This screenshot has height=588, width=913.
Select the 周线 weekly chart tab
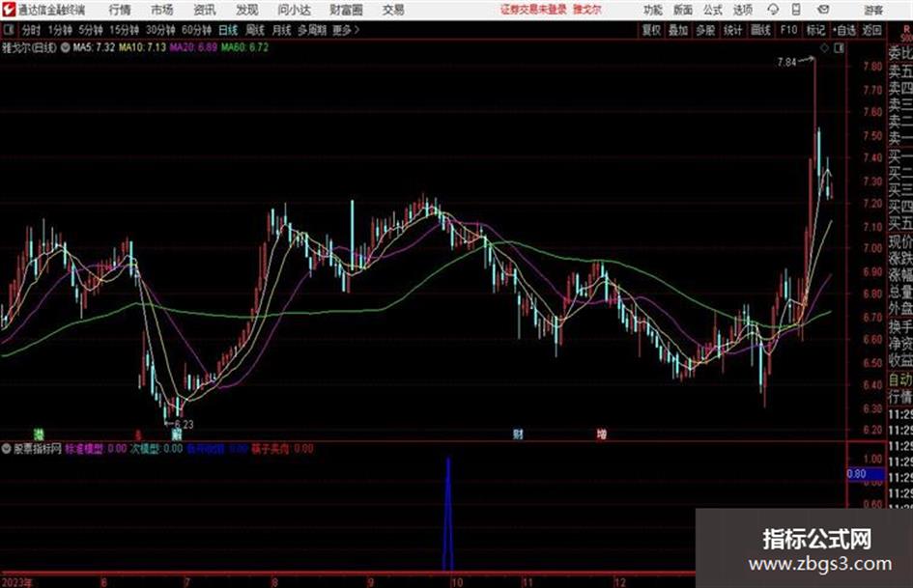coord(255,30)
